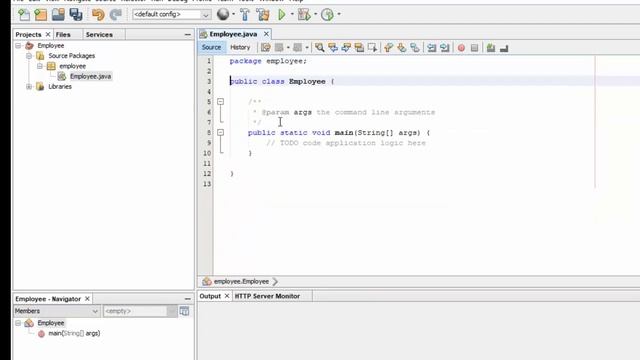The image size is (640, 360).
Task: Switch to the Services tab
Action: click(x=99, y=35)
